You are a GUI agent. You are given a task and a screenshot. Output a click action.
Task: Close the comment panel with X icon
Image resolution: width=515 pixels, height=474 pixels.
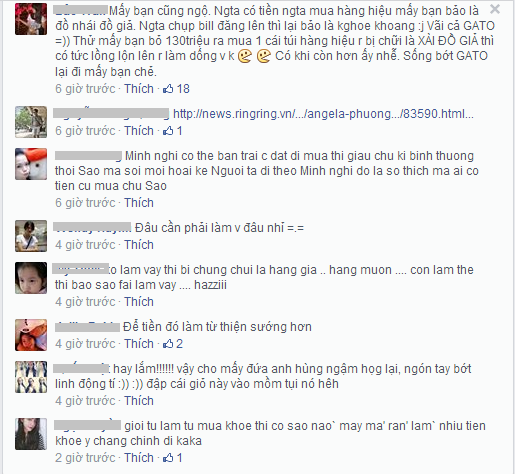(495, 9)
